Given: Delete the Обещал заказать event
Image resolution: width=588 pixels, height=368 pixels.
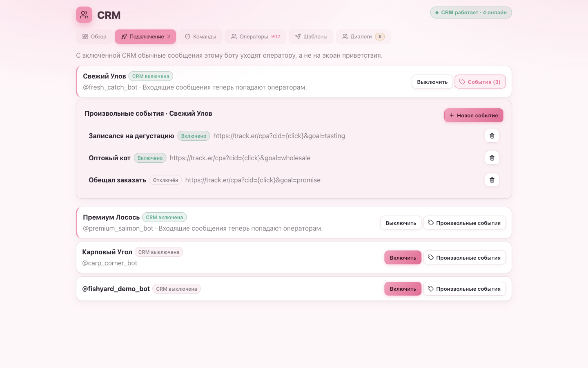Looking at the screenshot, I should tap(492, 180).
